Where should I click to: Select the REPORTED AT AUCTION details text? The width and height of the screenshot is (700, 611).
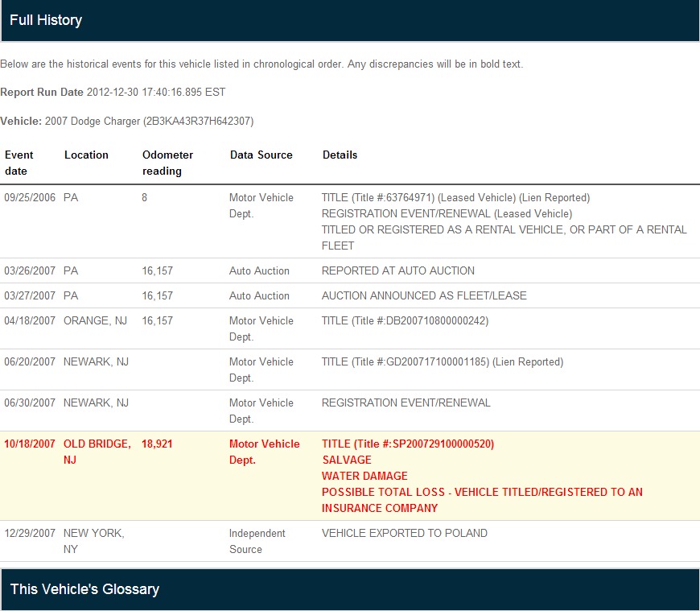point(397,270)
